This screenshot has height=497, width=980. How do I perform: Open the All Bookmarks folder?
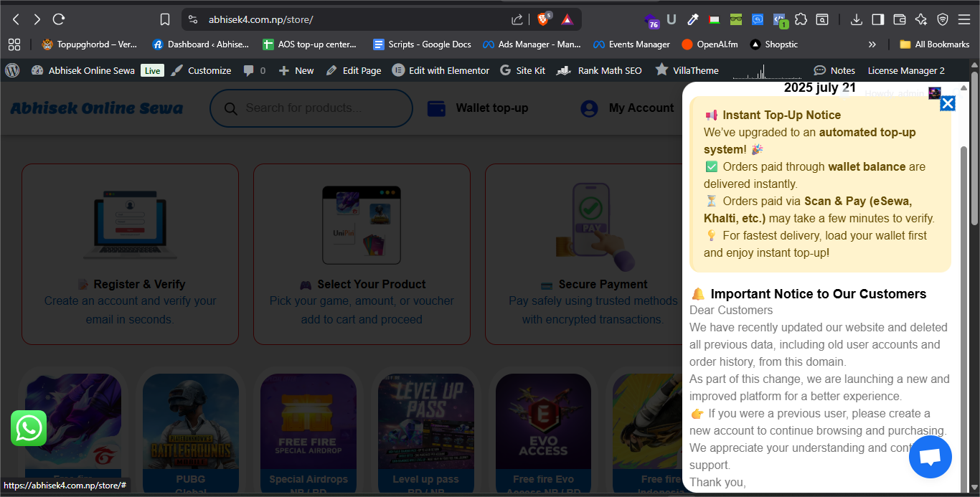point(934,44)
